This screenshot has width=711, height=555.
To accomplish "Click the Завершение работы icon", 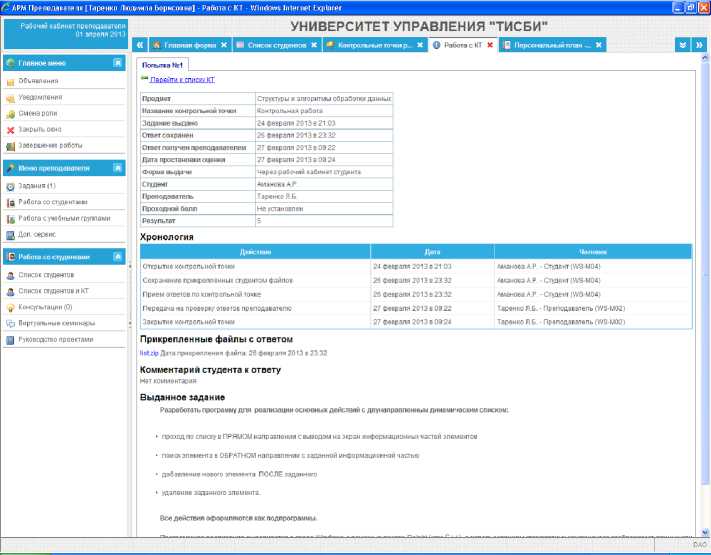I will click(x=10, y=146).
